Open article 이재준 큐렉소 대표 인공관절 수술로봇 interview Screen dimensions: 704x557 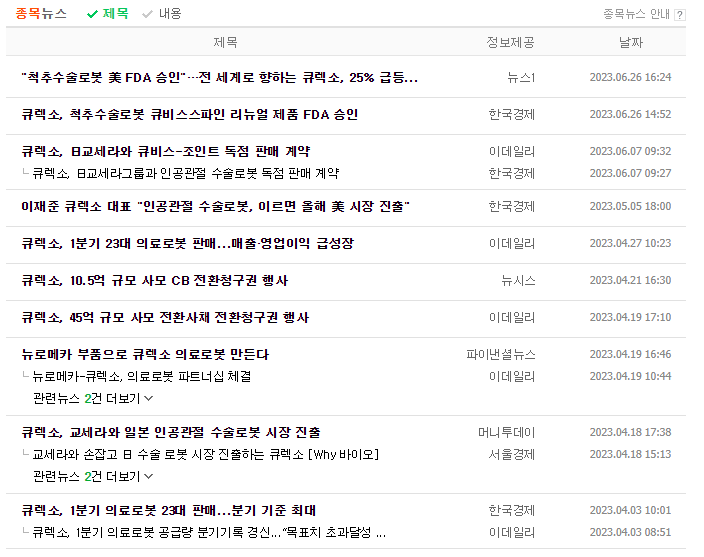point(216,206)
